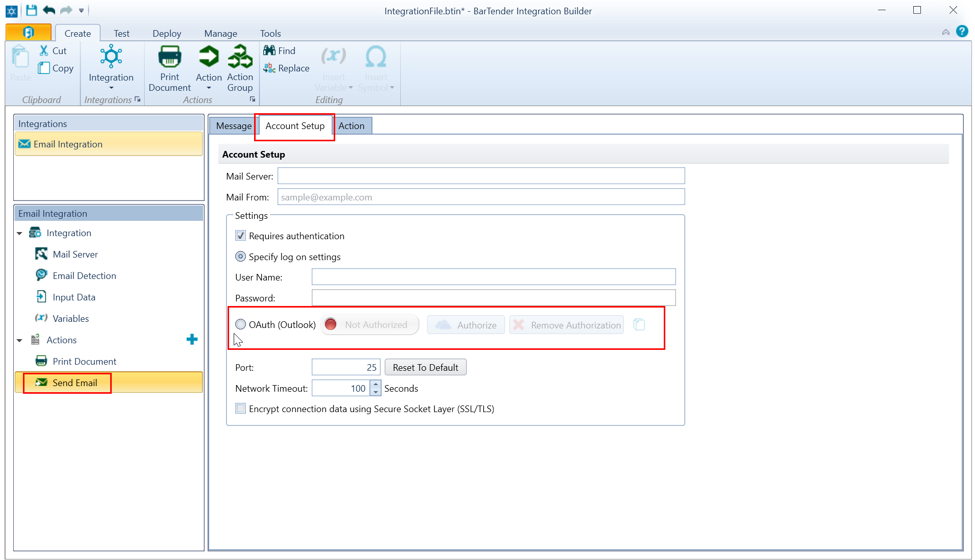
Task: Select the OAuth (Outlook) radio button
Action: [240, 324]
